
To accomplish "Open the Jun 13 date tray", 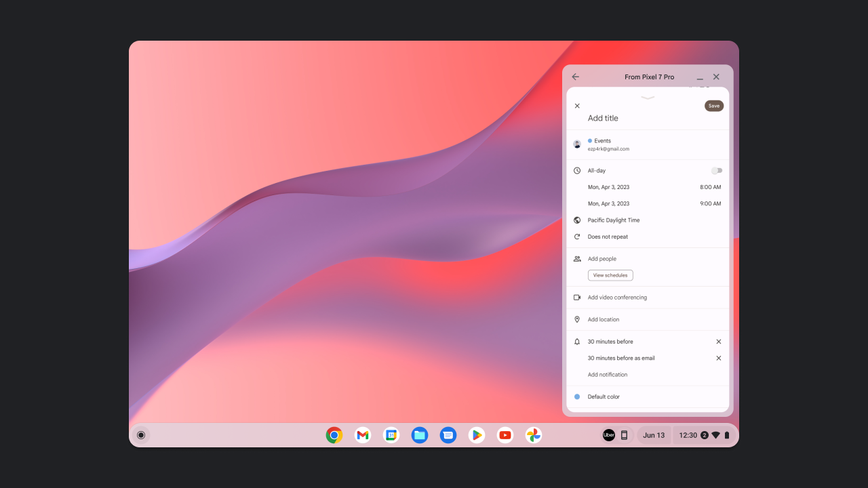I will [654, 435].
